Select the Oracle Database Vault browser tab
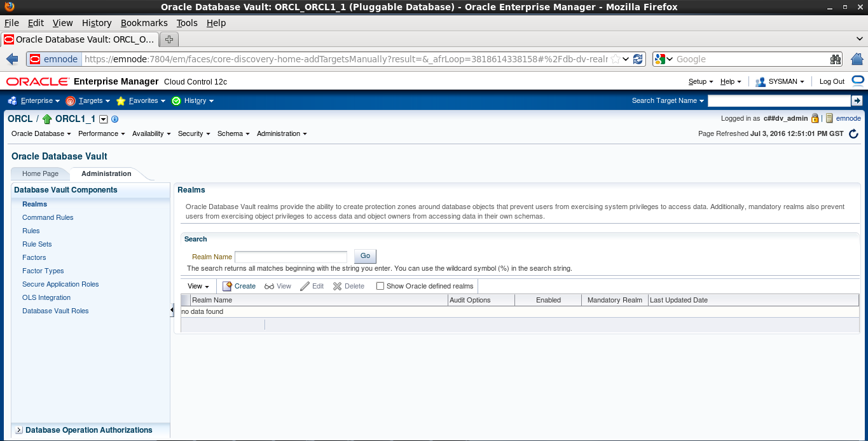 click(x=79, y=39)
